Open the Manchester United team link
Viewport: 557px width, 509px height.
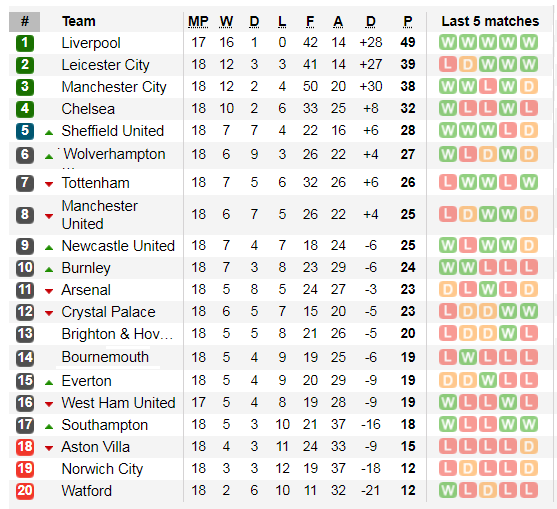[99, 215]
